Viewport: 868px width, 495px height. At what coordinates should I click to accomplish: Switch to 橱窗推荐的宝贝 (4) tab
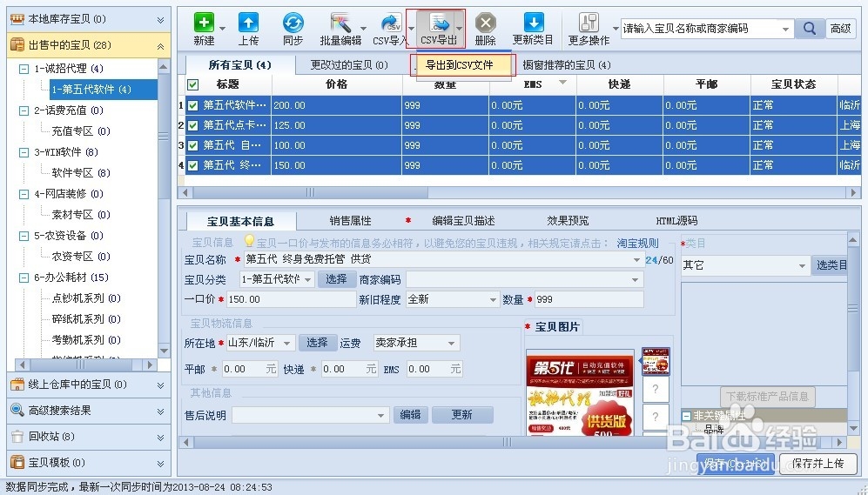567,65
